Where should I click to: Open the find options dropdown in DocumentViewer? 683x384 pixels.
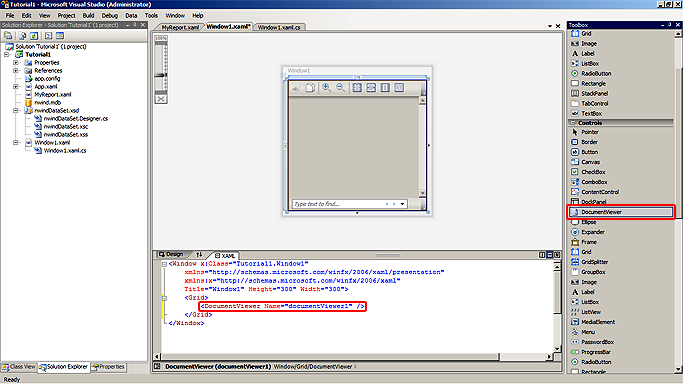pyautogui.click(x=402, y=204)
